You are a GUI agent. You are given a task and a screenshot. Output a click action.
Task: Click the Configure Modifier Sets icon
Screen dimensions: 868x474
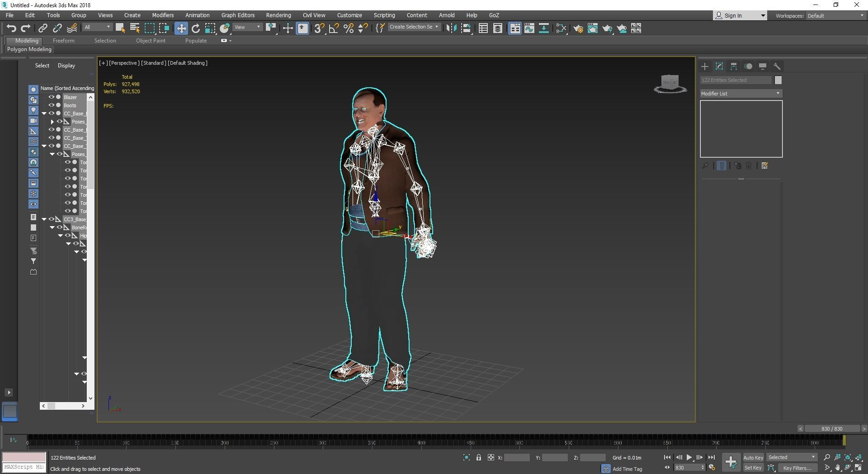pyautogui.click(x=765, y=166)
